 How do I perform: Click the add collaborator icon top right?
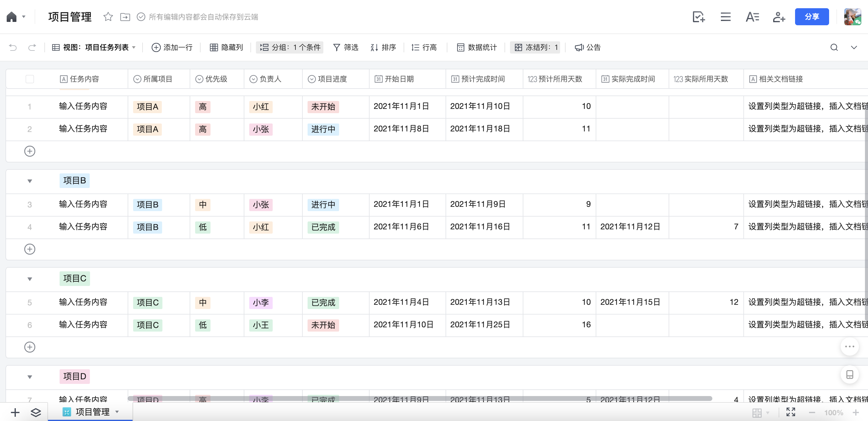point(779,16)
